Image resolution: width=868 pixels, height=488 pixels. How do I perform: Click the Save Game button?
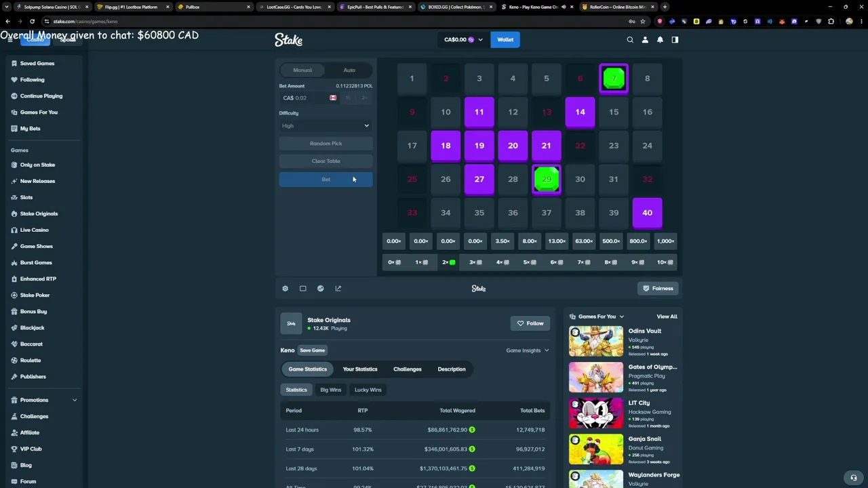click(313, 350)
